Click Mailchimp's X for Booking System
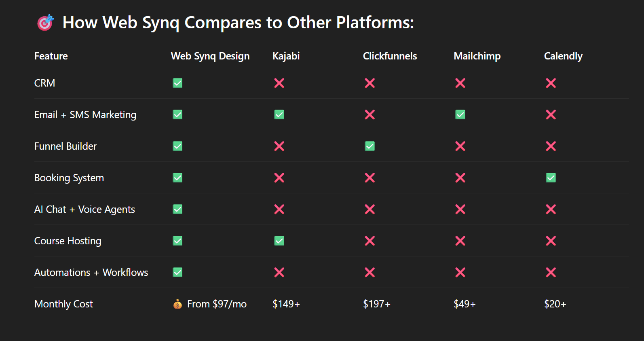The height and width of the screenshot is (341, 644). pos(460,178)
